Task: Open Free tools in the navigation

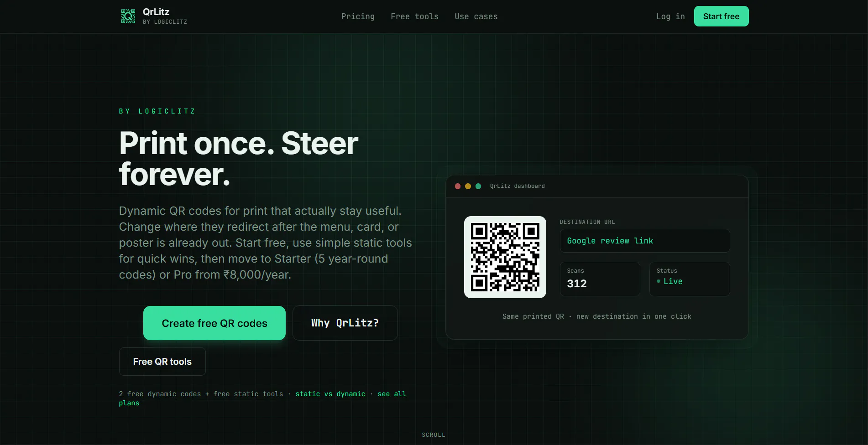Action: click(414, 16)
